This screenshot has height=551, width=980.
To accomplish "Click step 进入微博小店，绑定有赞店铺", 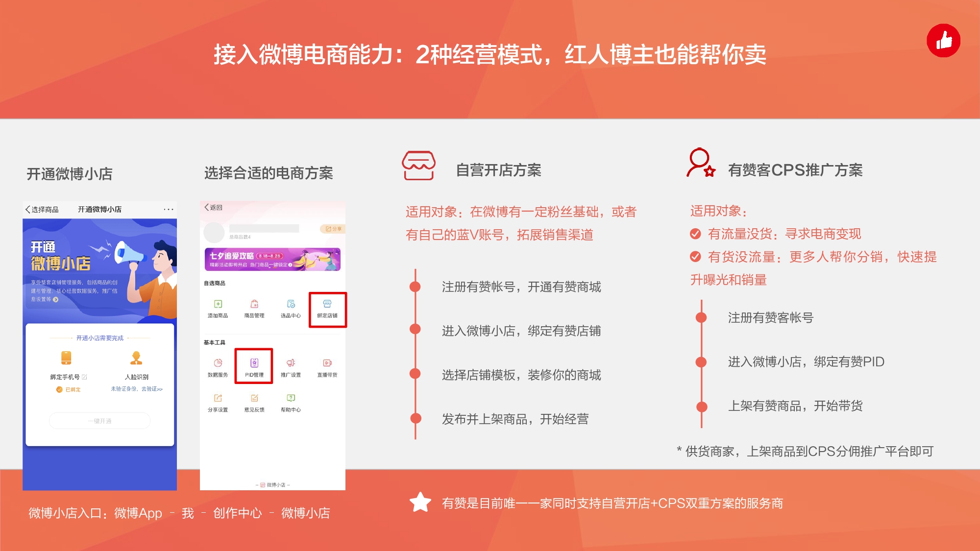I will click(521, 331).
